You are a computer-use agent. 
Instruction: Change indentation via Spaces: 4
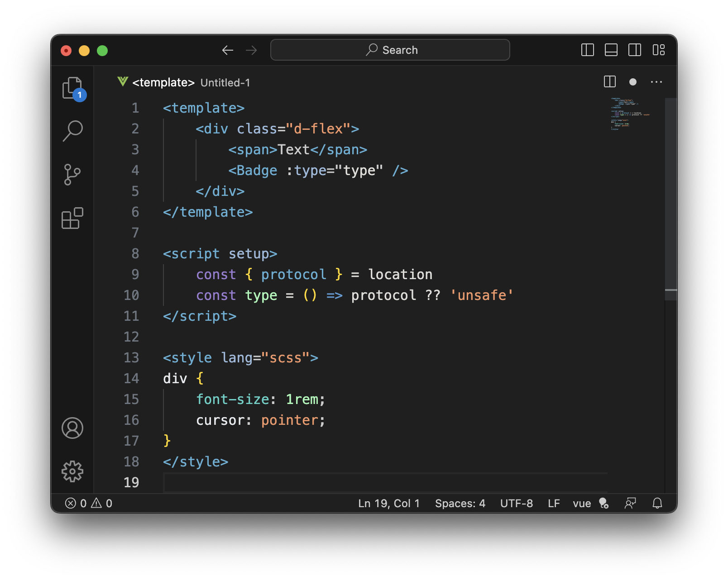[x=460, y=504]
